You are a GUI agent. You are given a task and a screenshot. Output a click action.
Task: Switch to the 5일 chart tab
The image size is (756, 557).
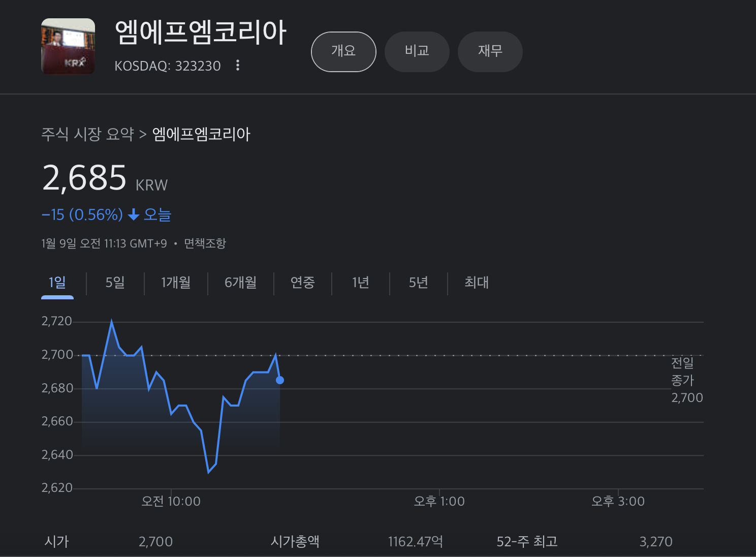[x=115, y=283]
